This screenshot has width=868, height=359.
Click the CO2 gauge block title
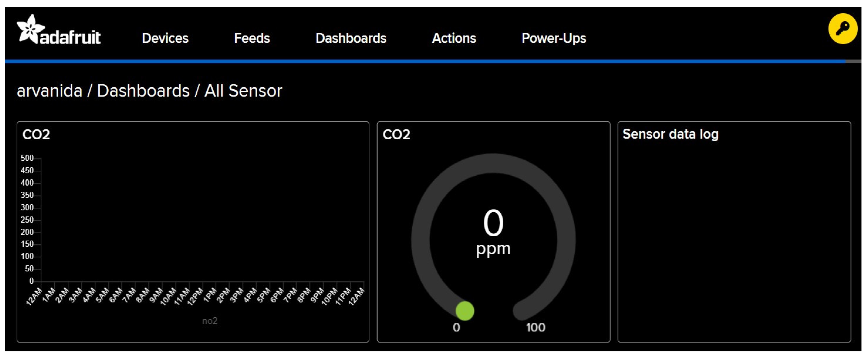[x=396, y=134]
